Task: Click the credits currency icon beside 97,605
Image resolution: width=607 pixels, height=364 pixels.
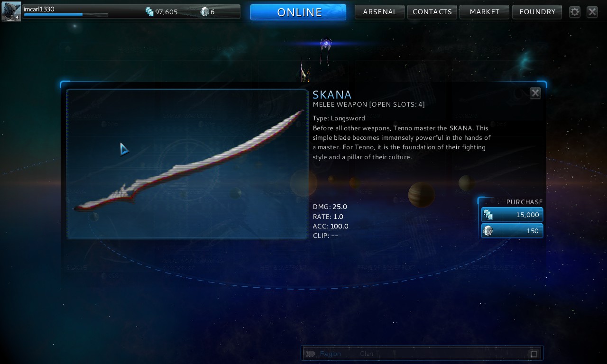Action: [x=149, y=12]
